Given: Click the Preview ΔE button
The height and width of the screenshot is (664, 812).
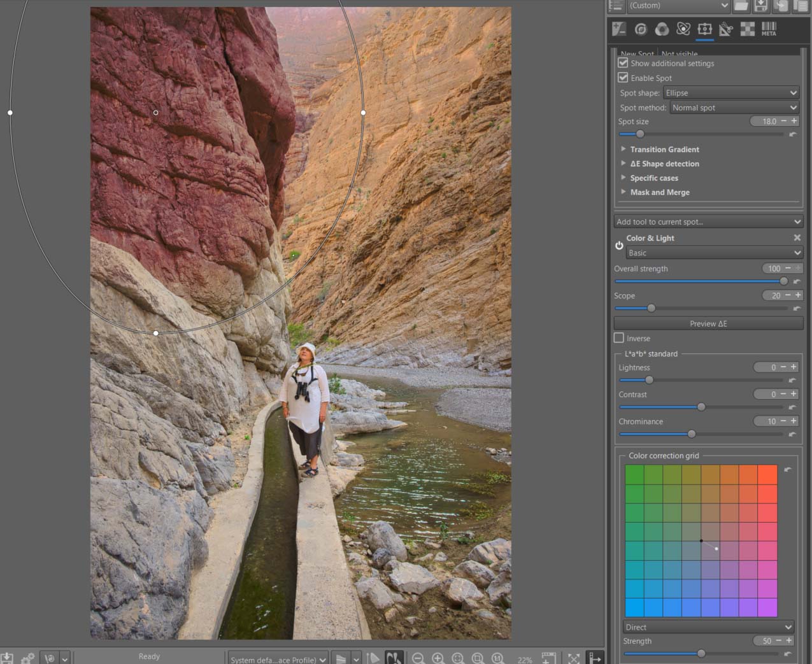Looking at the screenshot, I should coord(708,323).
